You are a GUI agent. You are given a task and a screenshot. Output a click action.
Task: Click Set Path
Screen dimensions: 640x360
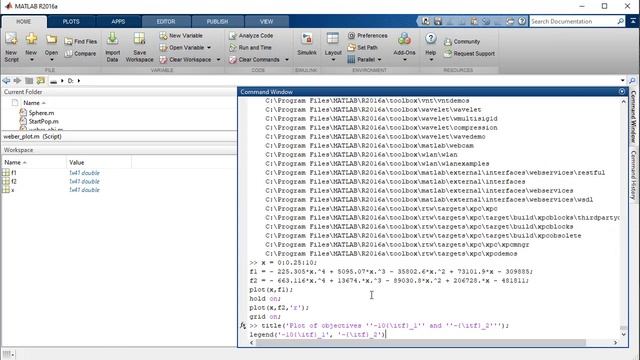(x=362, y=47)
